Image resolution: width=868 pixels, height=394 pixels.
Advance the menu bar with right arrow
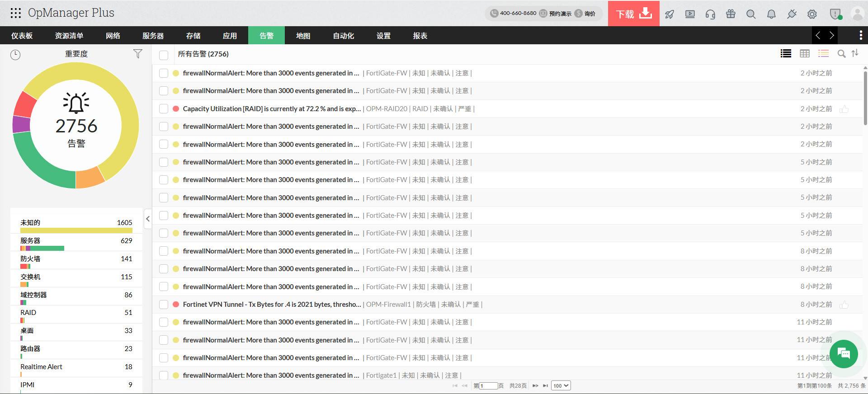[831, 35]
